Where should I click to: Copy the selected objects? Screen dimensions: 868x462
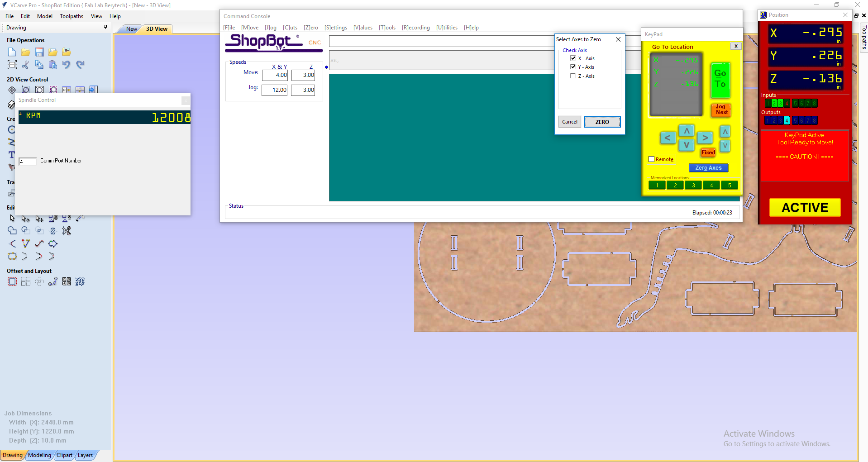coord(39,65)
